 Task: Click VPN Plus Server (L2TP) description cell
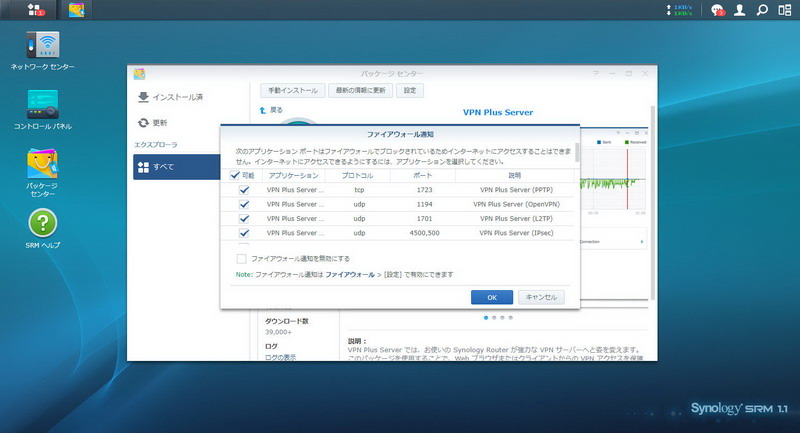pos(516,218)
